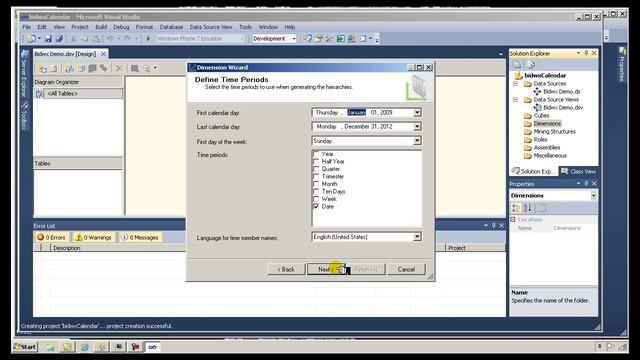Open the First calendar day date dropdown
Image resolution: width=640 pixels, height=360 pixels.
pyautogui.click(x=417, y=112)
